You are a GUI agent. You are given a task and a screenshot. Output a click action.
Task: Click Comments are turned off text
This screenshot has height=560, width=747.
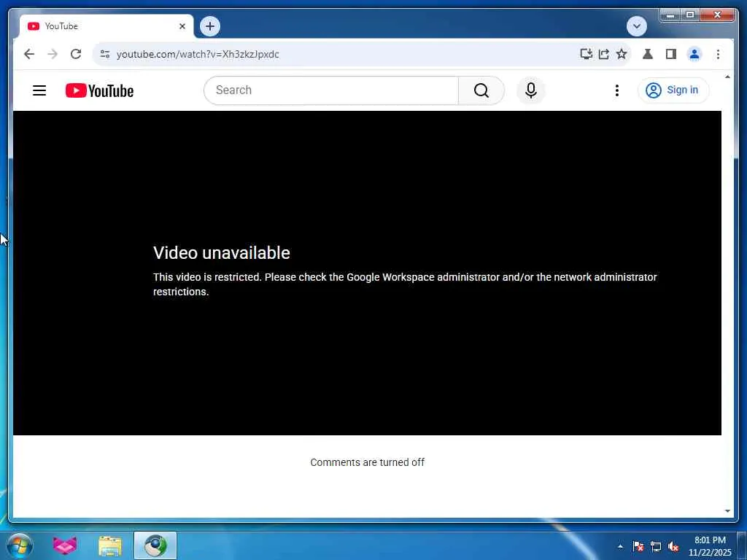368,462
